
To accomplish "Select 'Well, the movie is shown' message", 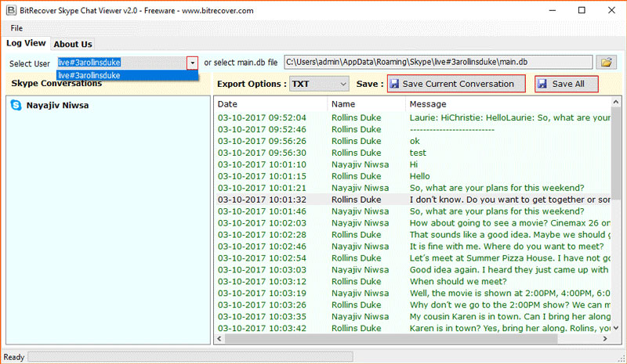I will coord(413,294).
